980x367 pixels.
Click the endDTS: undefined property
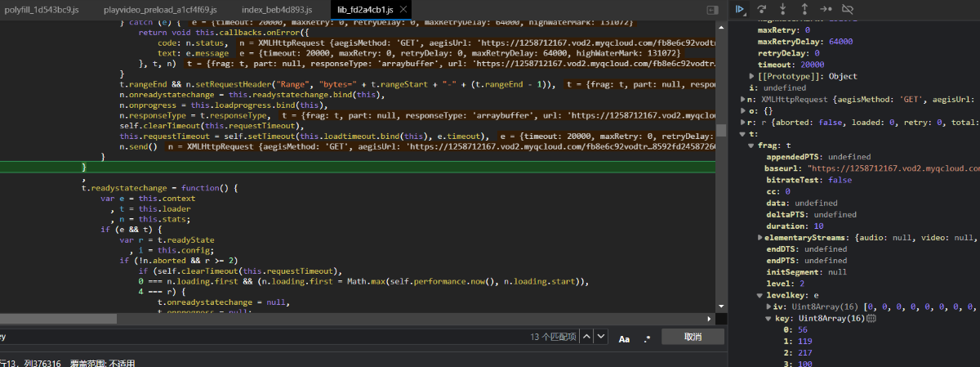pos(805,248)
